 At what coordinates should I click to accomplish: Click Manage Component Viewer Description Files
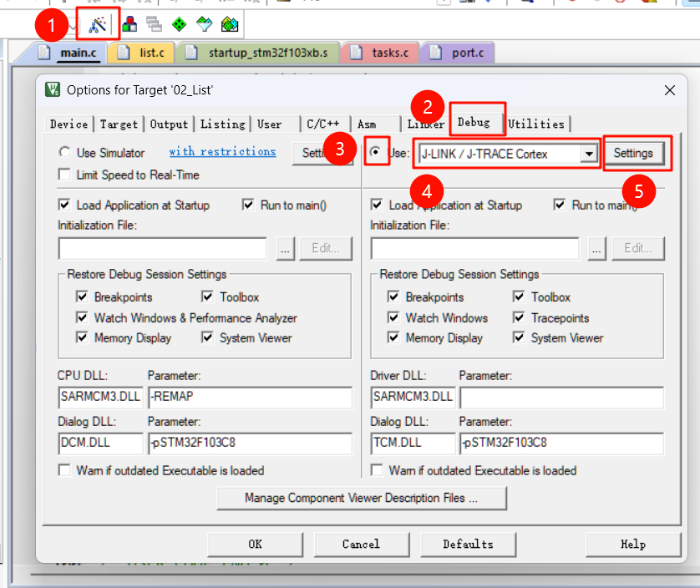362,498
